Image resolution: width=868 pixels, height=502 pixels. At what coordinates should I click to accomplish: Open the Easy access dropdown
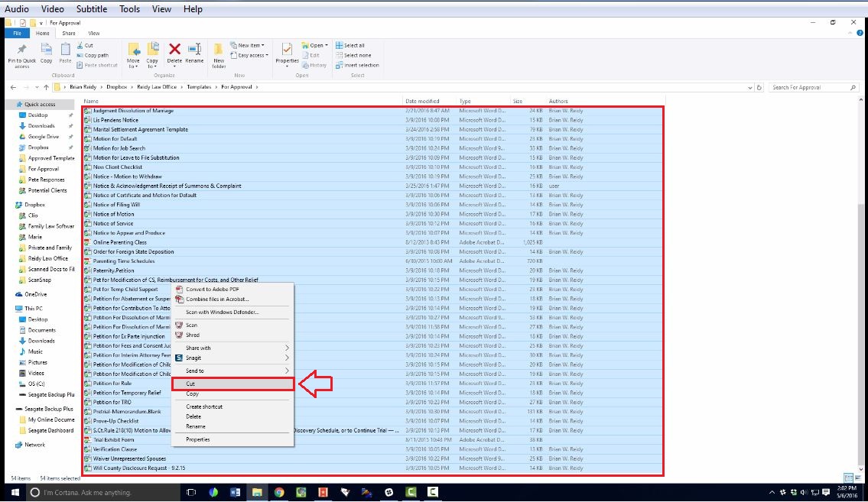pyautogui.click(x=249, y=55)
